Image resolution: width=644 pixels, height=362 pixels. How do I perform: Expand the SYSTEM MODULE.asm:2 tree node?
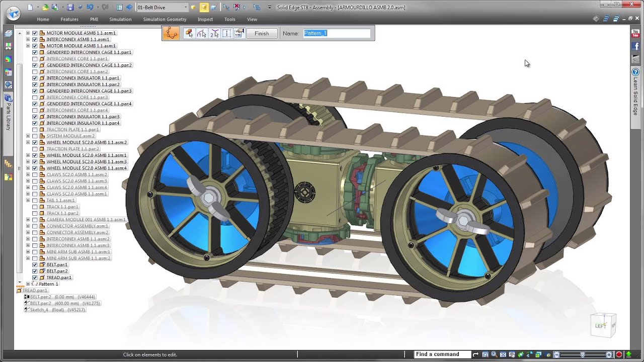[x=28, y=136]
